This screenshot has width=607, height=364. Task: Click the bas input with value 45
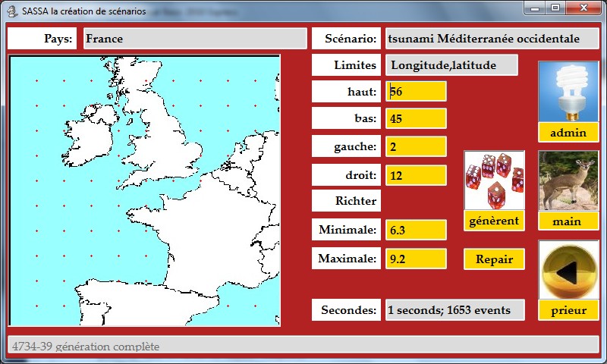point(416,119)
